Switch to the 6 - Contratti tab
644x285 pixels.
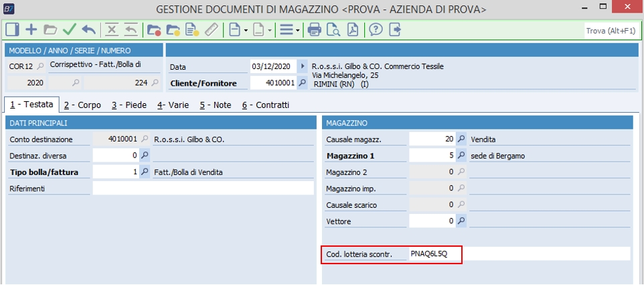pyautogui.click(x=266, y=105)
